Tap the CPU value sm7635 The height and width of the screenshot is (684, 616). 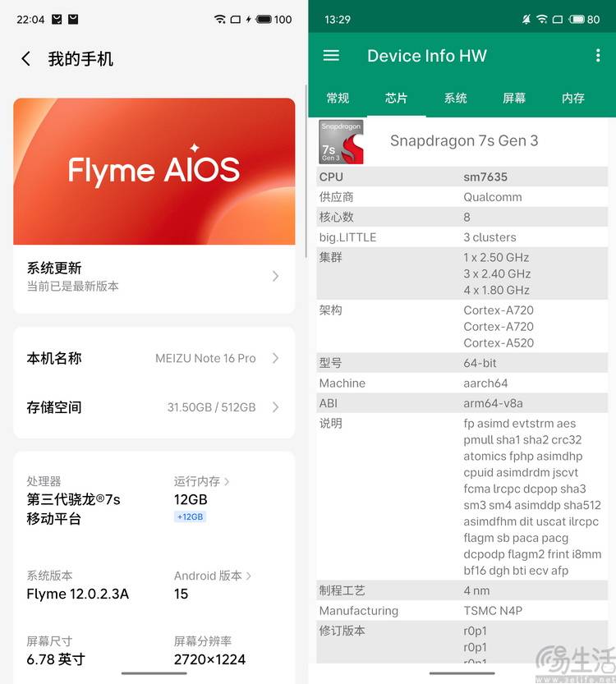click(485, 177)
